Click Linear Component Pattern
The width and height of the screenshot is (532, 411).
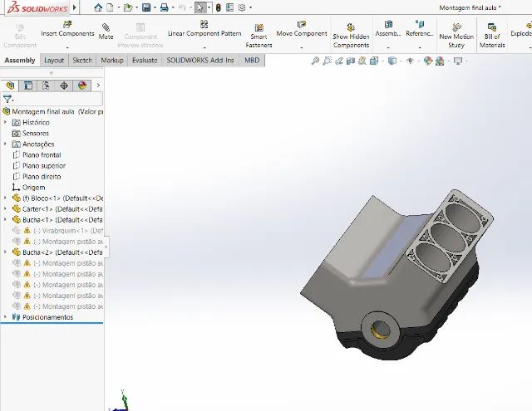(204, 29)
